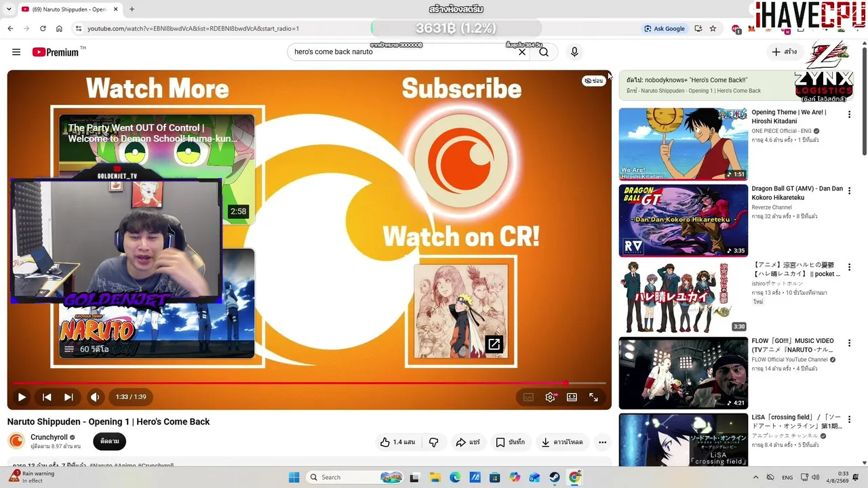Open the Watch on CR external link card
Screen dimensions: 868x488
pos(461,312)
